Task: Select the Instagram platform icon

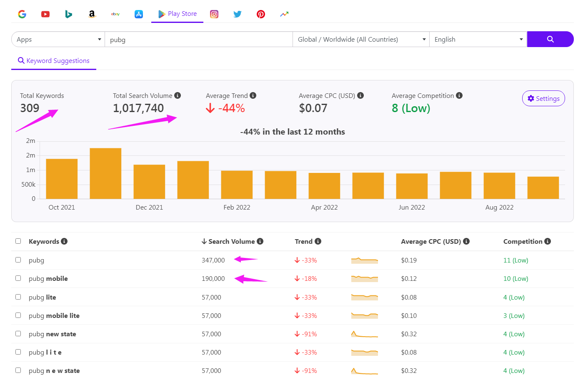Action: point(214,14)
